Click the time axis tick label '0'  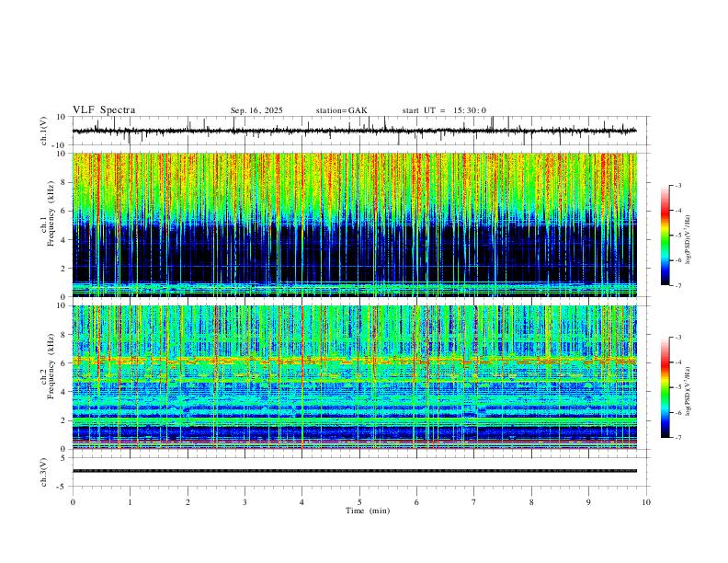click(x=73, y=502)
